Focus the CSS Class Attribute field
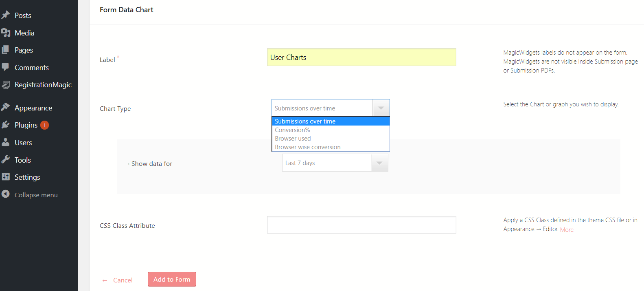 point(361,225)
